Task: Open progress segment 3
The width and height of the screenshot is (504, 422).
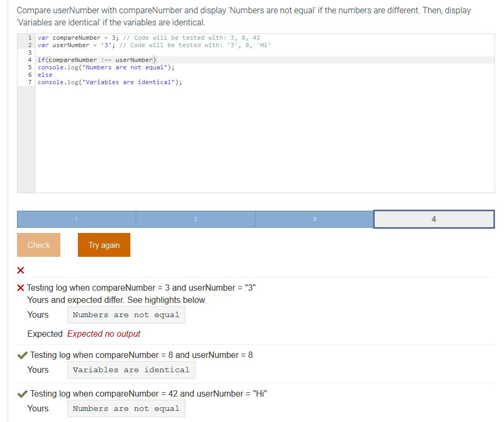Action: (x=314, y=218)
